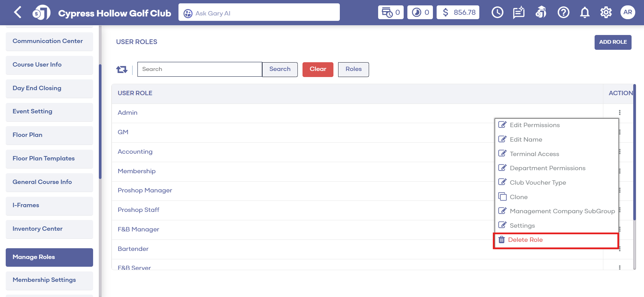Image resolution: width=644 pixels, height=297 pixels.
Task: Select Delete Role from the menu
Action: click(x=525, y=240)
